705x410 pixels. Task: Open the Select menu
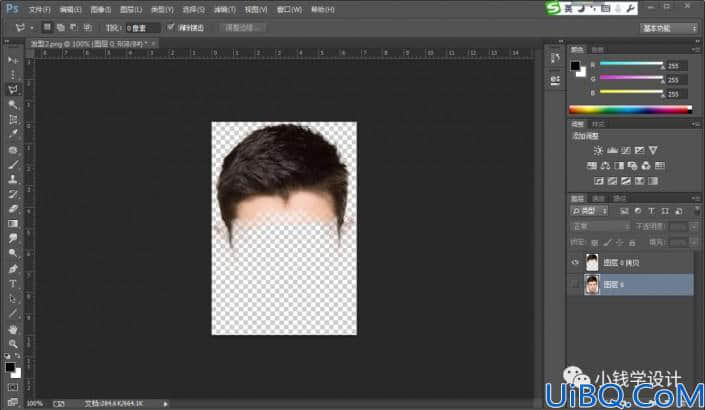(193, 9)
